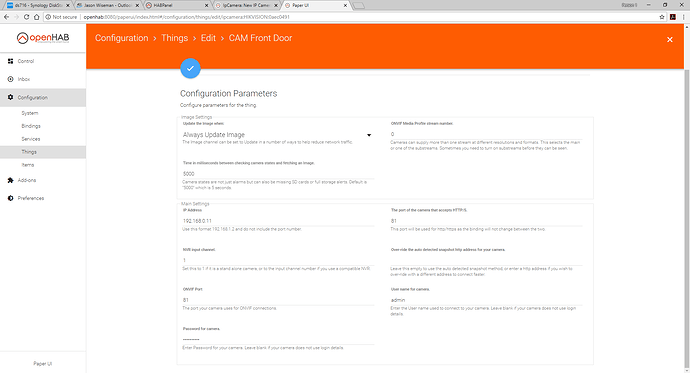Click the IP Address field
The image size is (690, 373).
[x=278, y=221]
